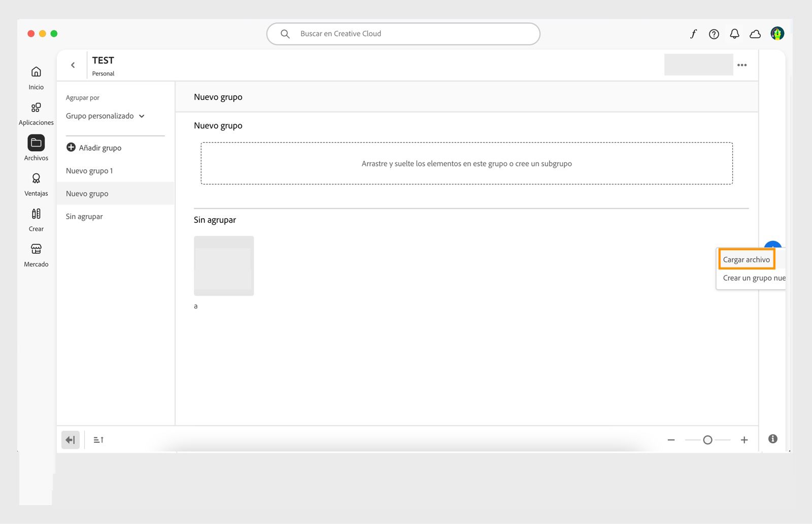Zoom out with the minus icon
The width and height of the screenshot is (812, 524).
[x=671, y=440]
